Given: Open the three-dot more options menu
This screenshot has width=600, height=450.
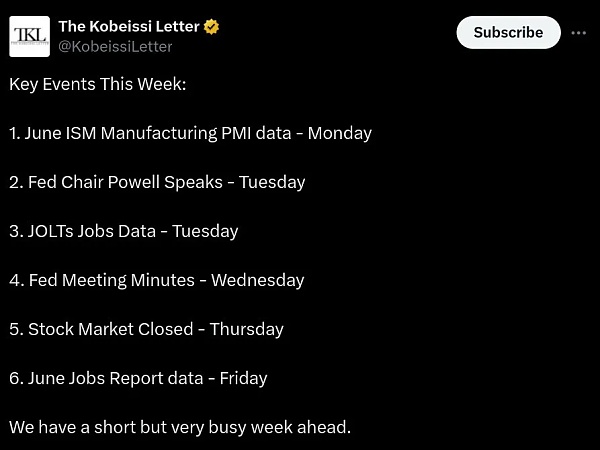Looking at the screenshot, I should 578,33.
